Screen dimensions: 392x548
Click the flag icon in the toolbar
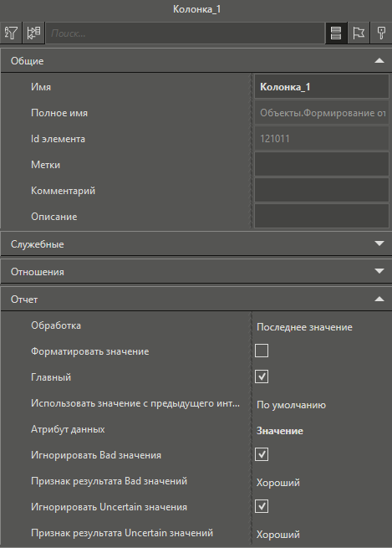click(359, 33)
